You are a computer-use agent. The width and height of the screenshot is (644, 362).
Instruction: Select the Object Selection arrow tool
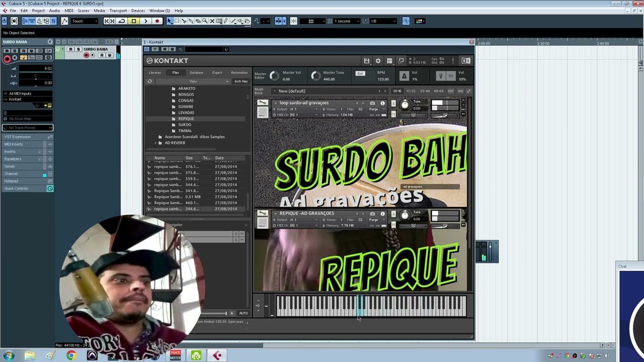170,21
